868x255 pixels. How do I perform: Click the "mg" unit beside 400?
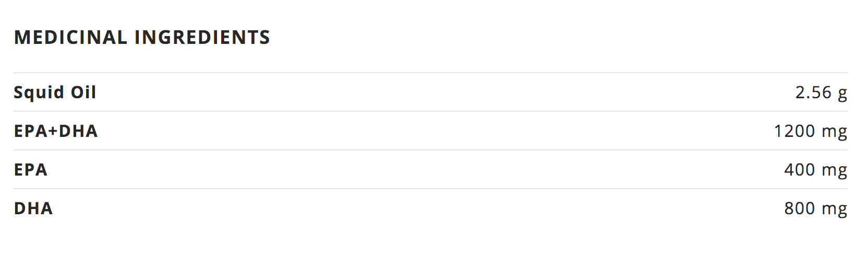click(x=834, y=171)
